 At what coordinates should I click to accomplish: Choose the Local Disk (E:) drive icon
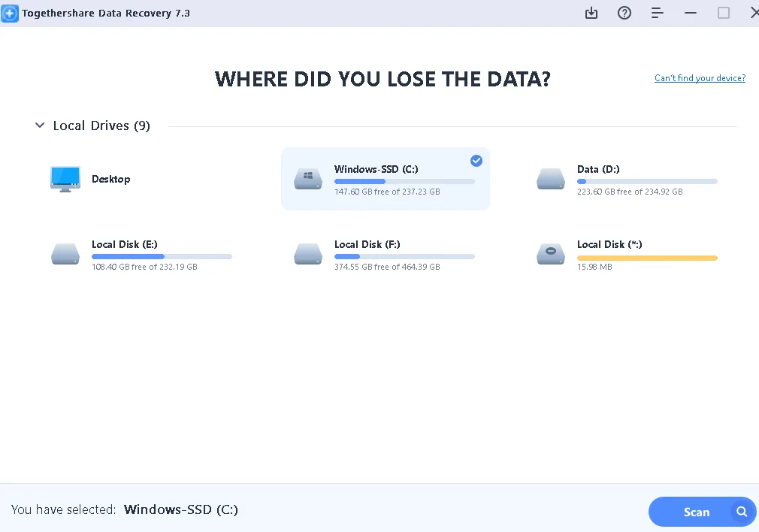coord(65,254)
